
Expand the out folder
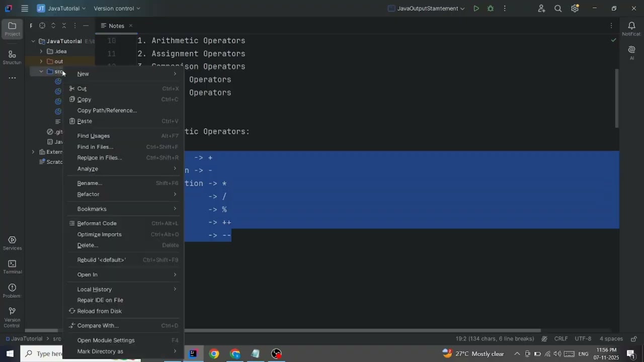coord(41,61)
